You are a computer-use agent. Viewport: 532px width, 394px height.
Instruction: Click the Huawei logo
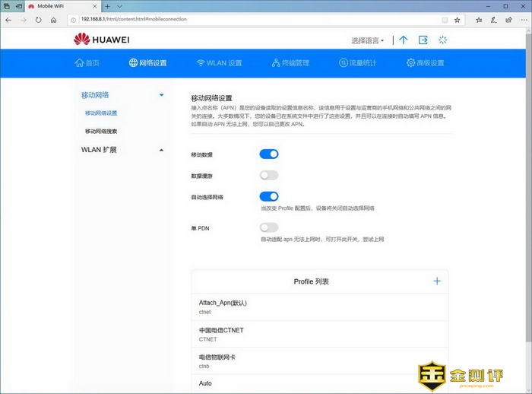(x=103, y=40)
